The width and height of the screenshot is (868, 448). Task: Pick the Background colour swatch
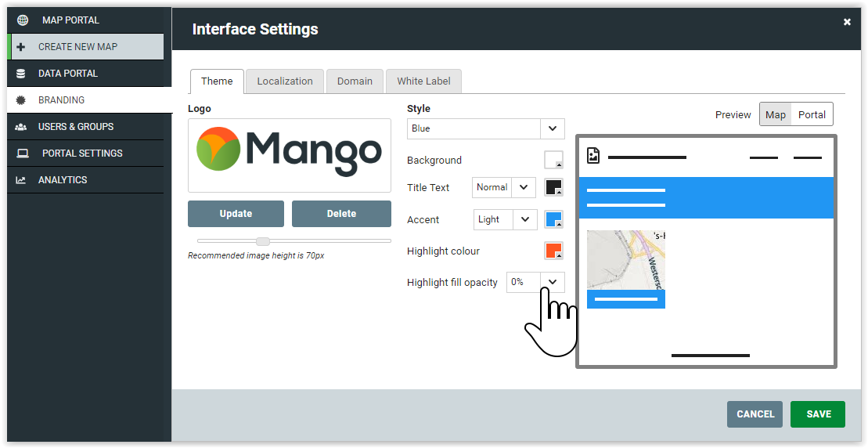[x=553, y=160]
